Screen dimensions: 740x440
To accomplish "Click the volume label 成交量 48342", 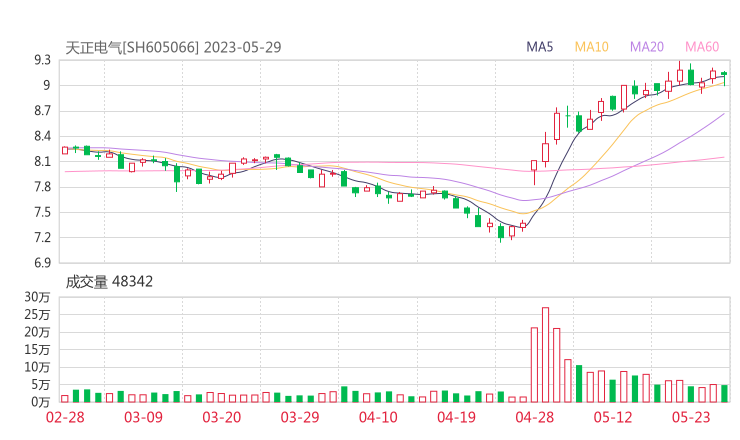I will pyautogui.click(x=109, y=282).
